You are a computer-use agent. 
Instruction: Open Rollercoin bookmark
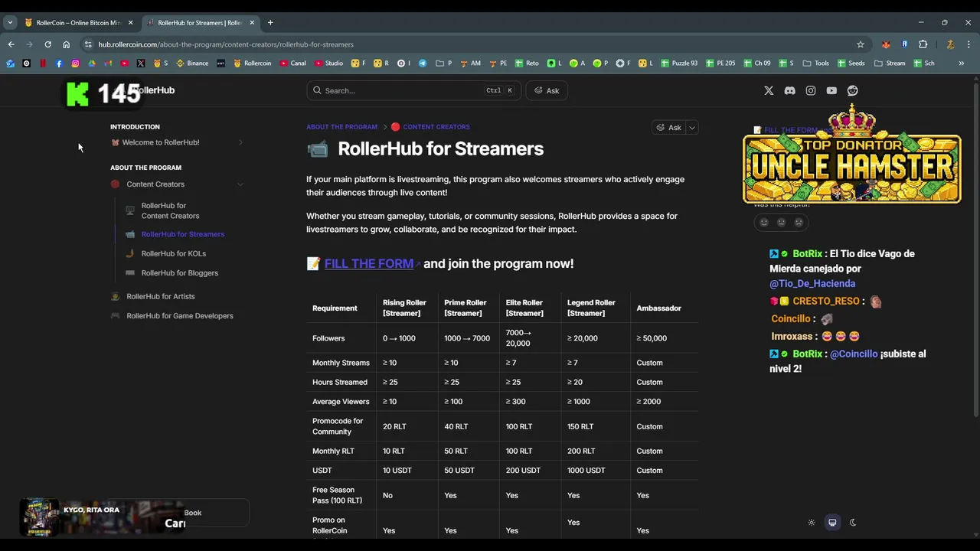(252, 64)
